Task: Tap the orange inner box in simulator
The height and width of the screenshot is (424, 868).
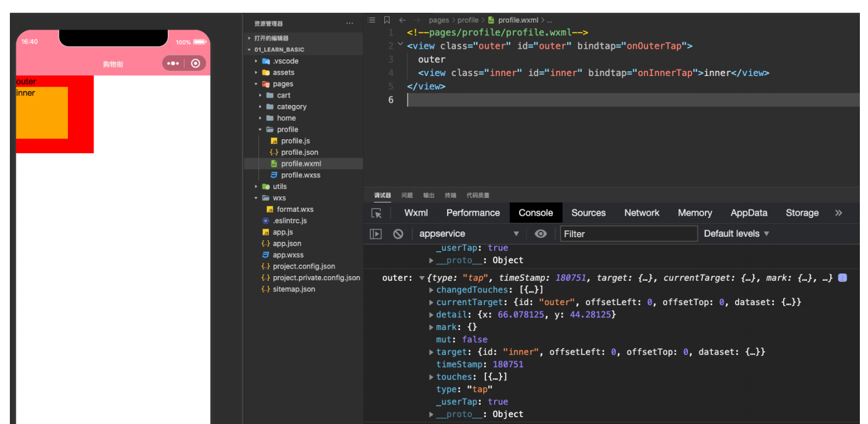Action: pyautogui.click(x=42, y=113)
